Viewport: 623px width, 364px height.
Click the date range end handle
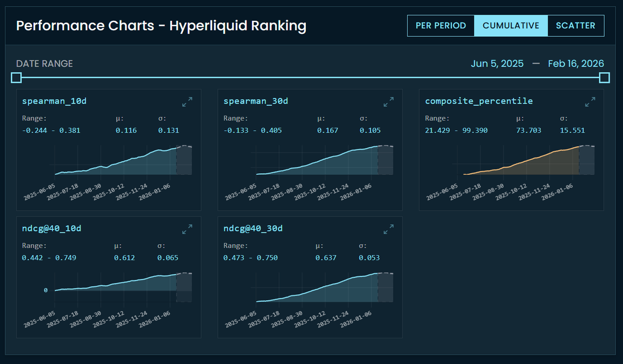click(604, 78)
